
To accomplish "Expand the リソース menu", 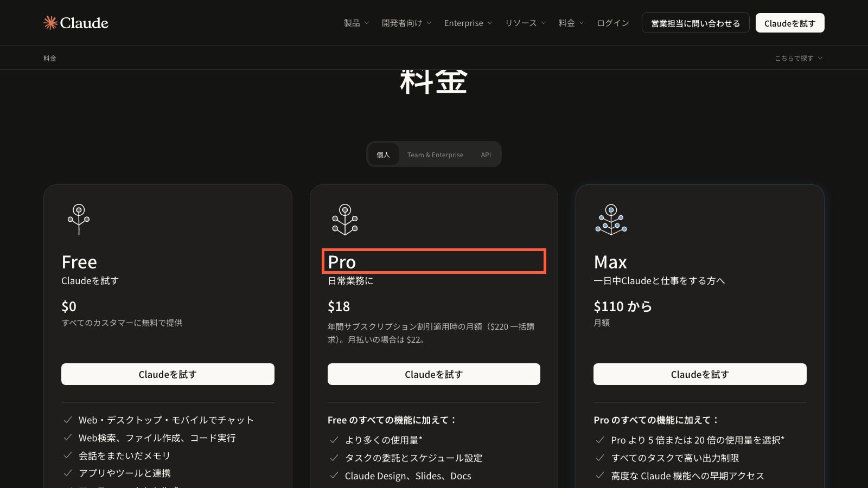I will pyautogui.click(x=526, y=23).
